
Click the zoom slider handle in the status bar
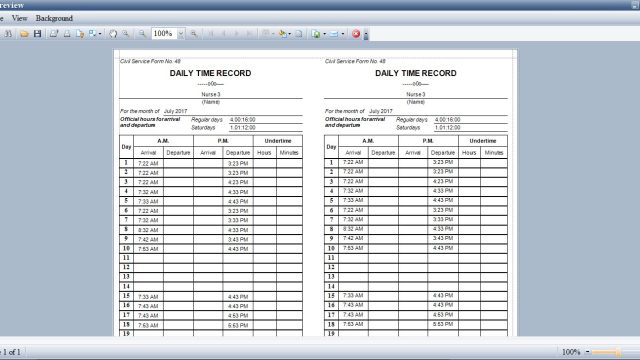point(618,352)
